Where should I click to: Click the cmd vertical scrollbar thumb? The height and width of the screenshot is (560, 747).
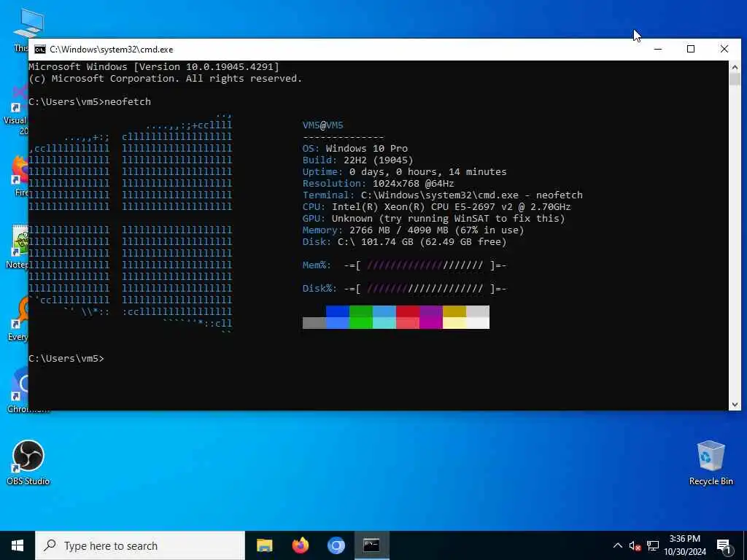coord(735,79)
